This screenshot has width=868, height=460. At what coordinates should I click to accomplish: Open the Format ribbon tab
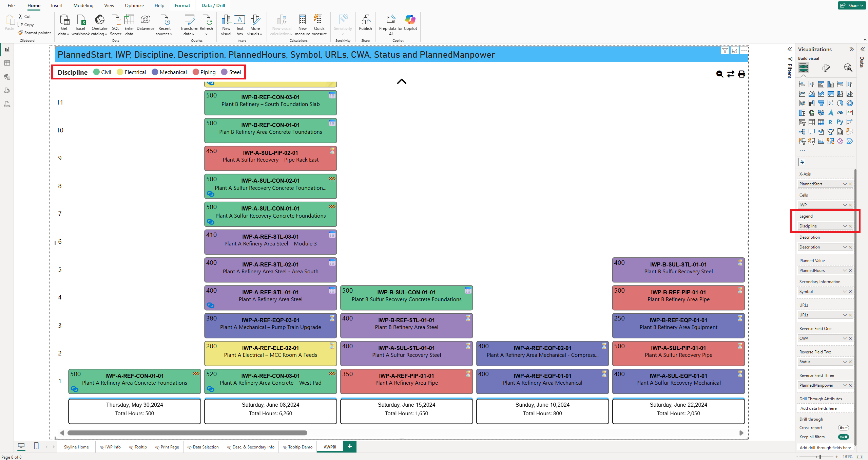pos(182,5)
